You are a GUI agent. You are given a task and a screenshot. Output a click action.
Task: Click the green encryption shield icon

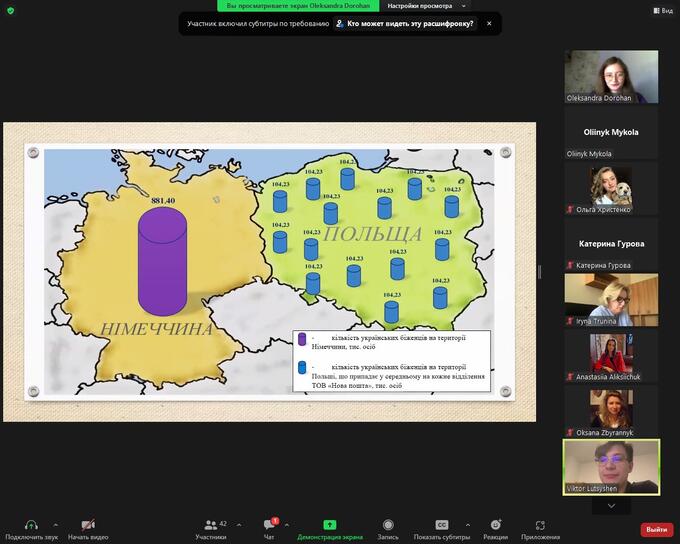click(x=12, y=10)
